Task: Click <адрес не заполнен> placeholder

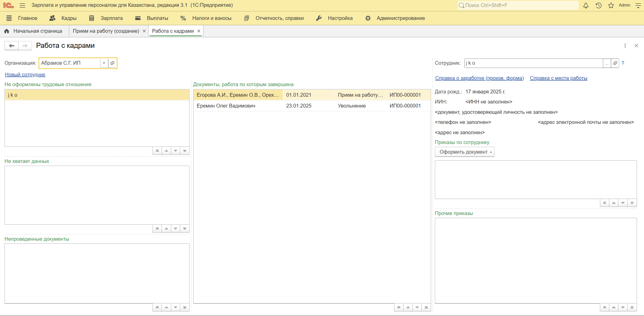Action: click(460, 132)
